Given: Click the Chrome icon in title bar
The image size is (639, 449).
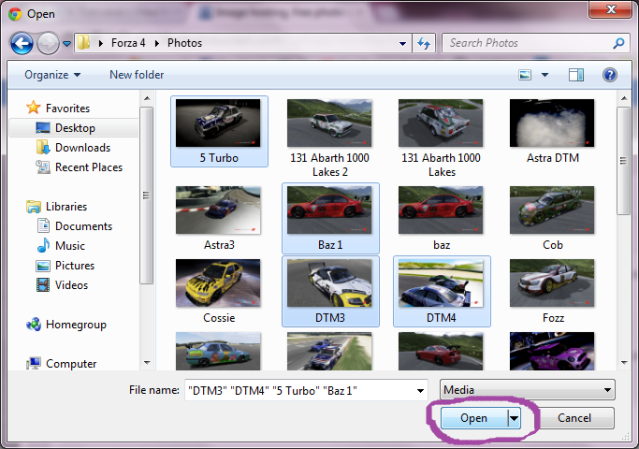Looking at the screenshot, I should 15,14.
